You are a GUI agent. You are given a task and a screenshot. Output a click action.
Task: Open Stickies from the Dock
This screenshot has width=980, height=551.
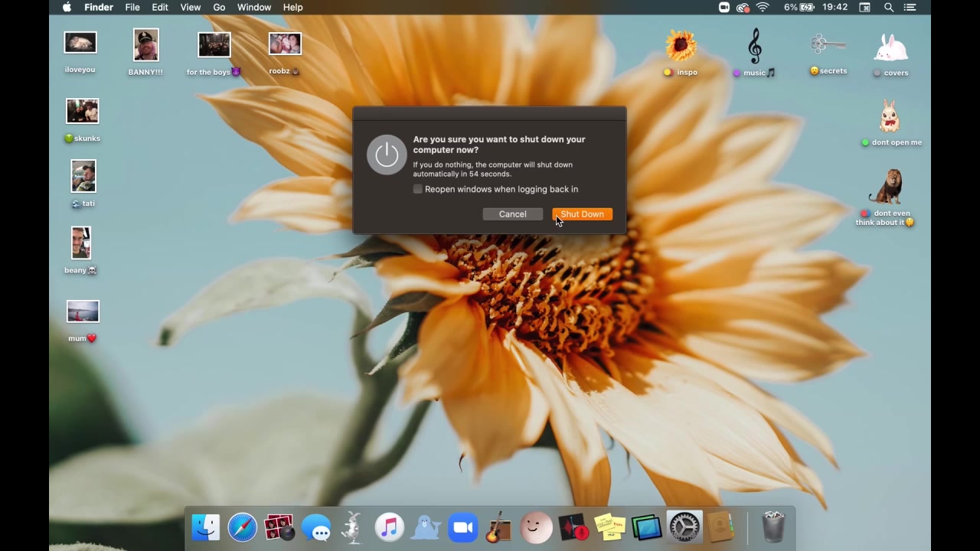pos(609,527)
